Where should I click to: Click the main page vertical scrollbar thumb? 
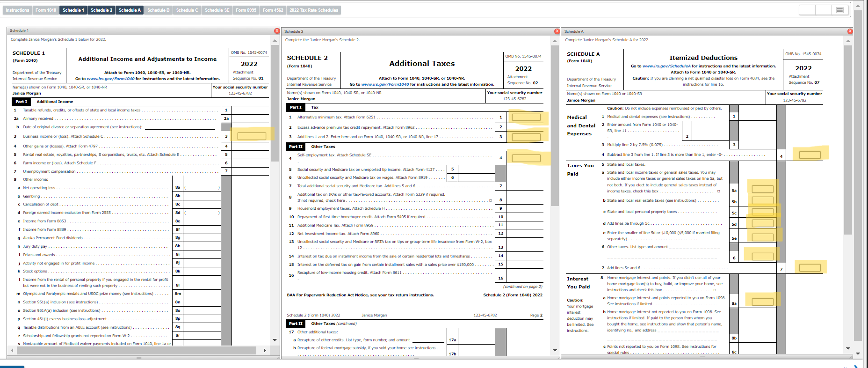pos(858,176)
